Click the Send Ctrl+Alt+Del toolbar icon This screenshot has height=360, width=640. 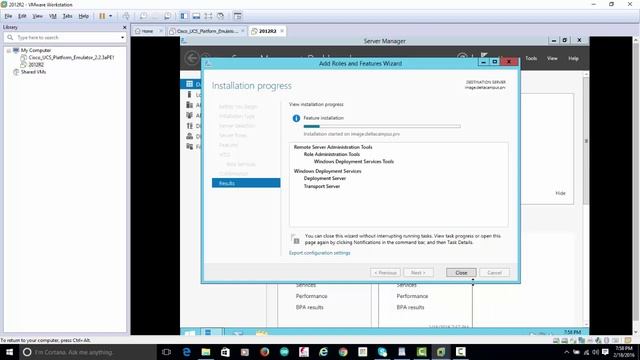[126, 16]
